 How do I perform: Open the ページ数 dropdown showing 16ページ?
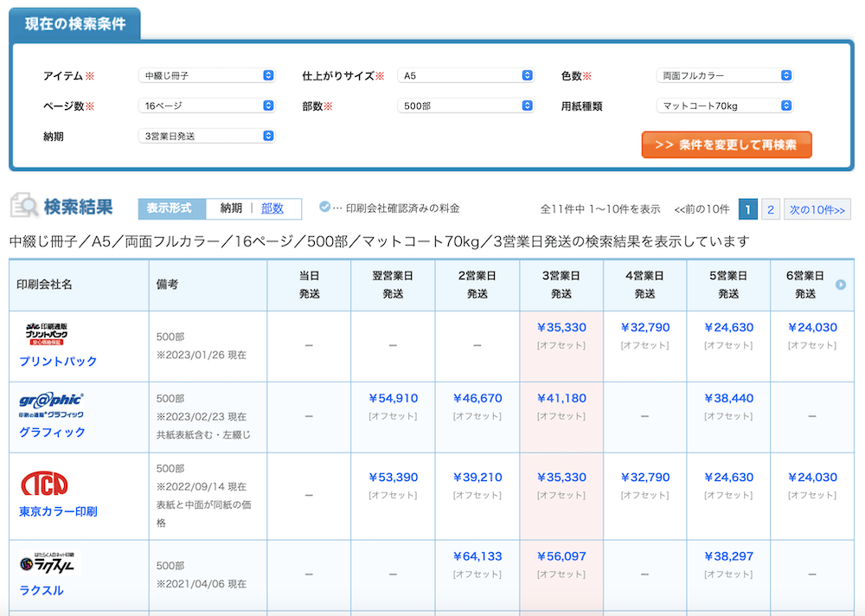click(207, 106)
